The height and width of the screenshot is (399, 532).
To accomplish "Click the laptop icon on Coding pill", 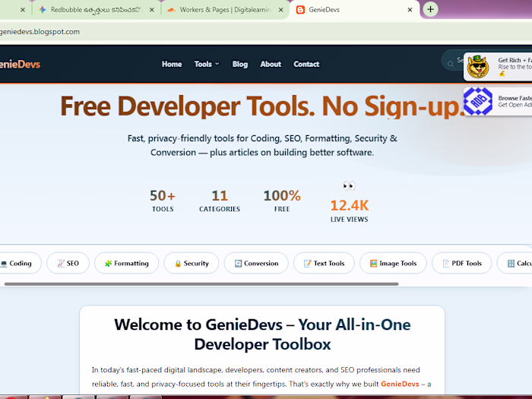I will coord(4,264).
